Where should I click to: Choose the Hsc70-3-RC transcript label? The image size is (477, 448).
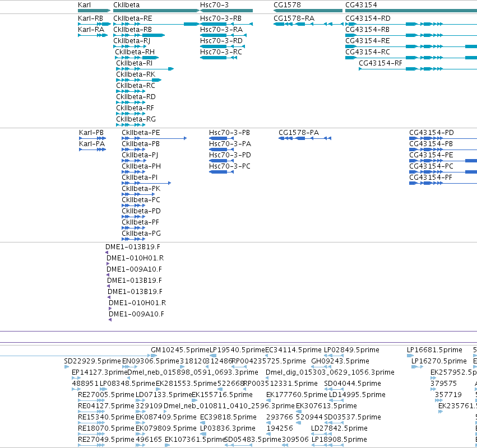pyautogui.click(x=221, y=52)
